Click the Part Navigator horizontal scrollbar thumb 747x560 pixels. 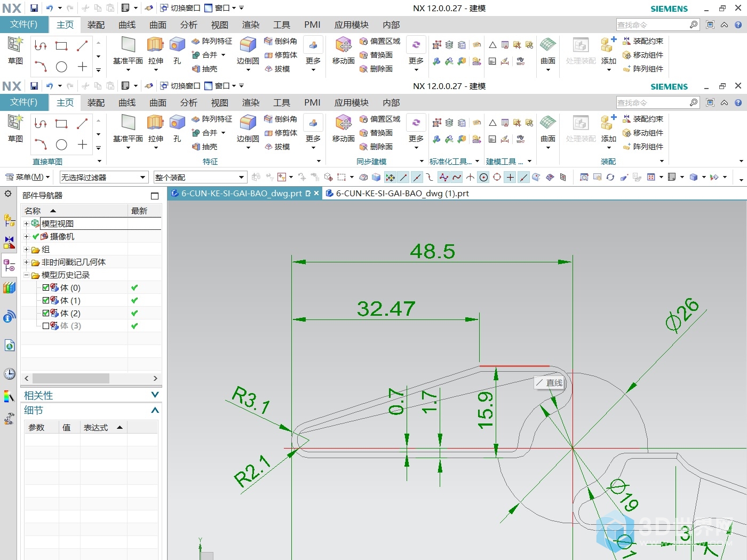71,378
